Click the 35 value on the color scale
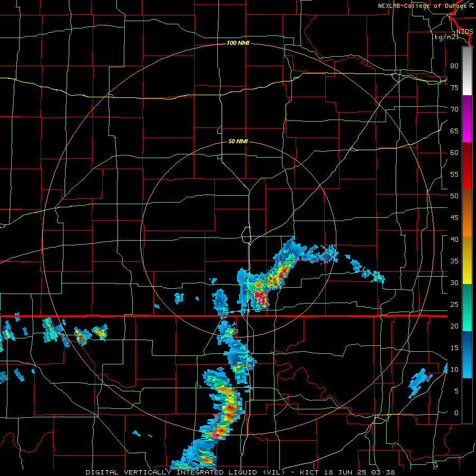The width and height of the screenshot is (476, 476). click(x=454, y=261)
